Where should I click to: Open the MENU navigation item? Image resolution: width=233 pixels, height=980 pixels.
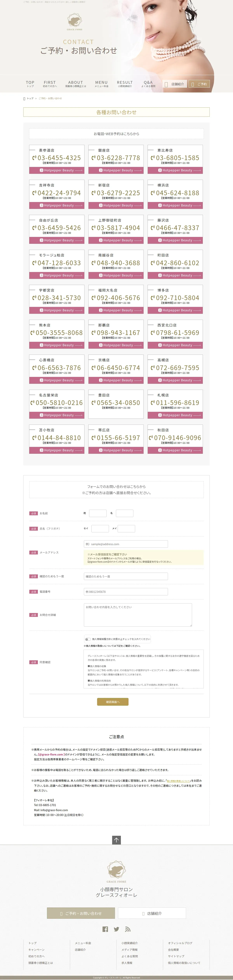pos(101,84)
